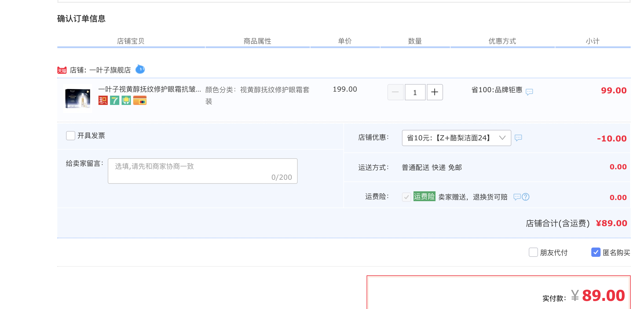Click the 店铺合计 ¥89.00 total
Screen dimensions: 644x309
click(x=612, y=223)
